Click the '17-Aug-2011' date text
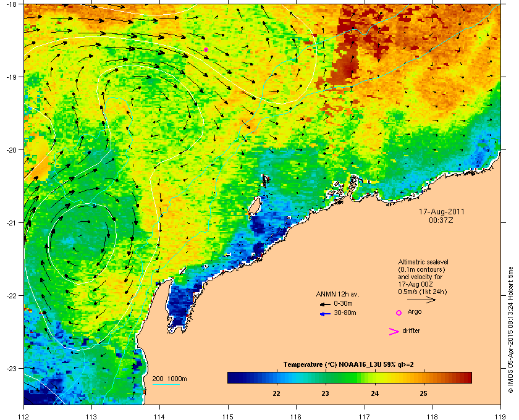519x420 pixels. 442,212
